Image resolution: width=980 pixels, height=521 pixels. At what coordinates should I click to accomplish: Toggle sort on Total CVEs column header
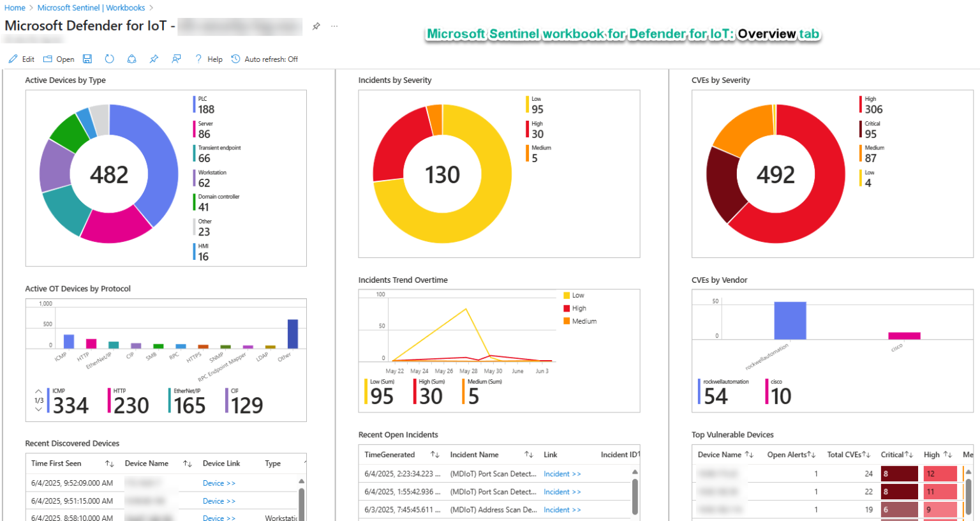tap(865, 454)
